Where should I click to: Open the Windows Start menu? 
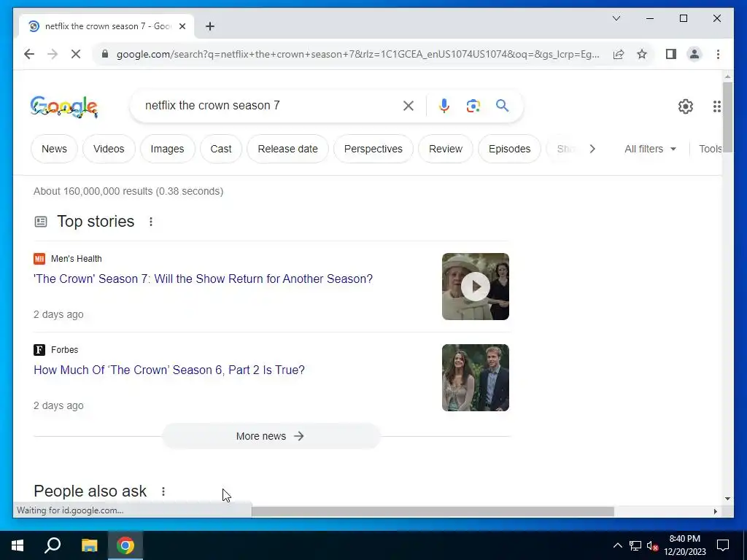[18, 545]
